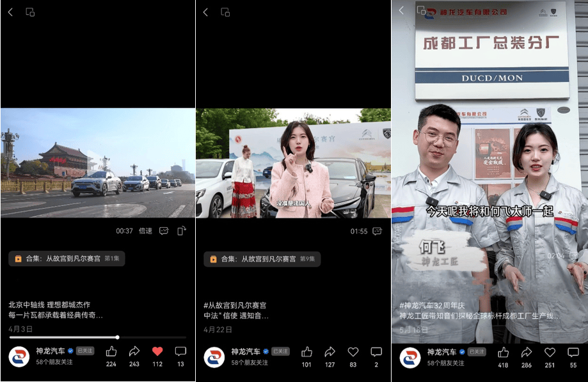Viewport: 588px width, 382px height.
Task: Tap the 已关注 button on the right screen
Action: (477, 352)
